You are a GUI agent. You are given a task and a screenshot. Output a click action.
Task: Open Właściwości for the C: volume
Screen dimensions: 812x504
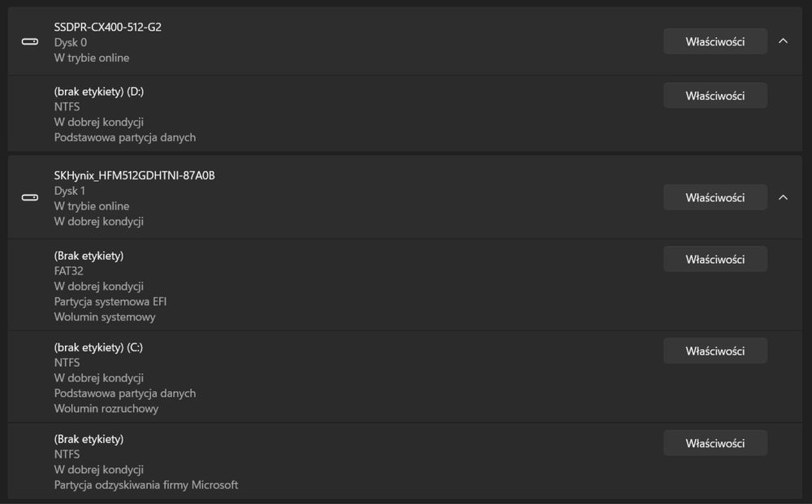coord(715,351)
